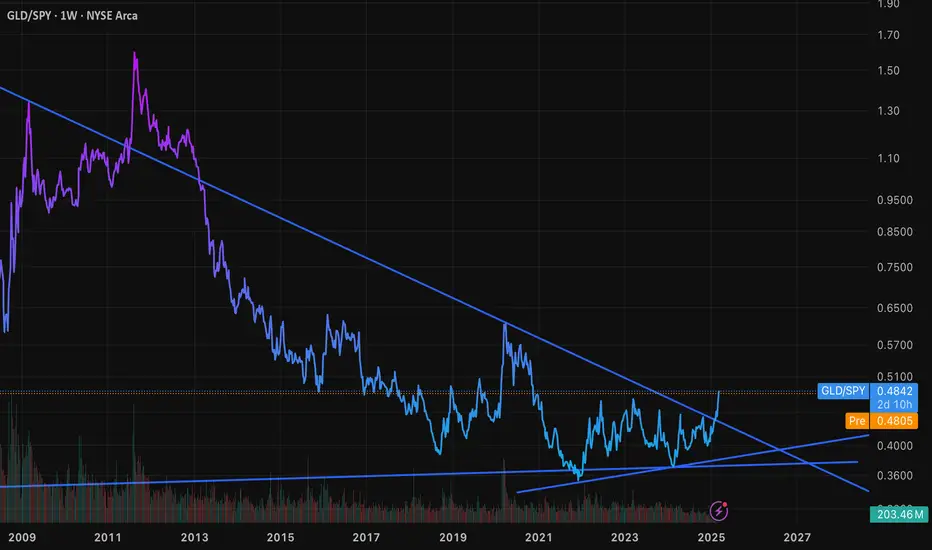Click the 0.4805 pre-market price tag

point(894,421)
